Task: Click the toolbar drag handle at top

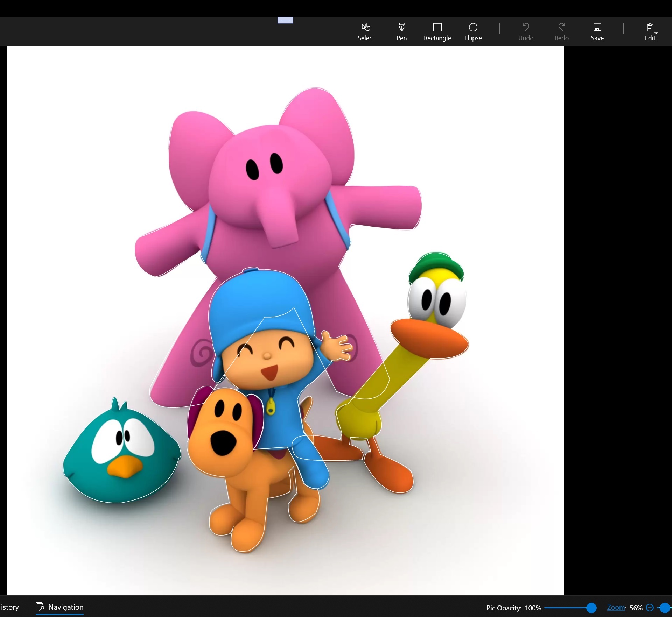Action: [x=285, y=20]
